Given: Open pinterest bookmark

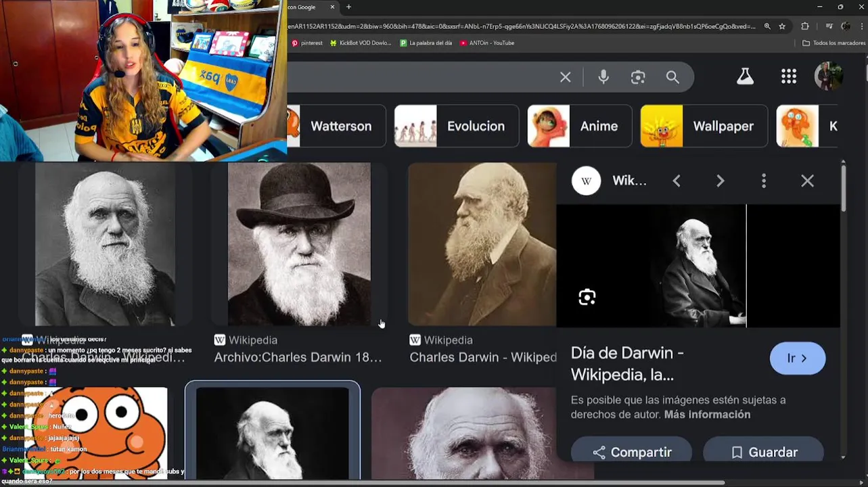Looking at the screenshot, I should pyautogui.click(x=306, y=43).
